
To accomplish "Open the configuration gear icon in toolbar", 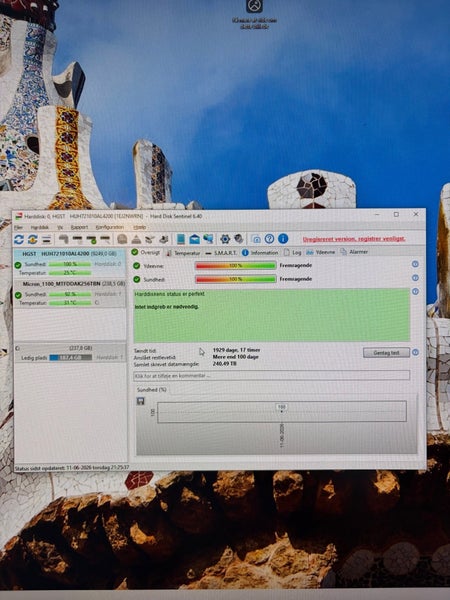I will [225, 239].
